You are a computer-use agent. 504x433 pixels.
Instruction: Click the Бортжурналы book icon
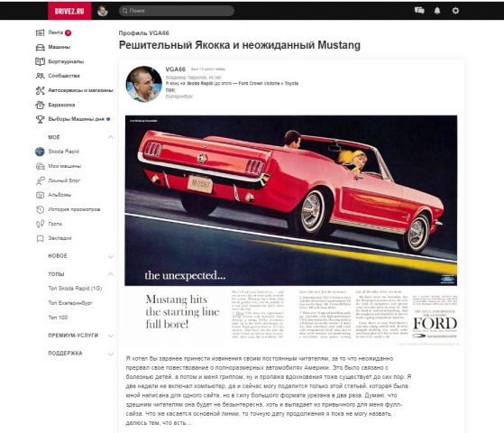pos(40,61)
